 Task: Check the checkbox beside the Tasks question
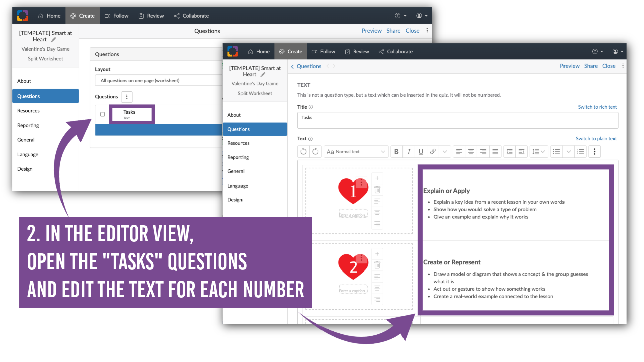[x=101, y=114]
